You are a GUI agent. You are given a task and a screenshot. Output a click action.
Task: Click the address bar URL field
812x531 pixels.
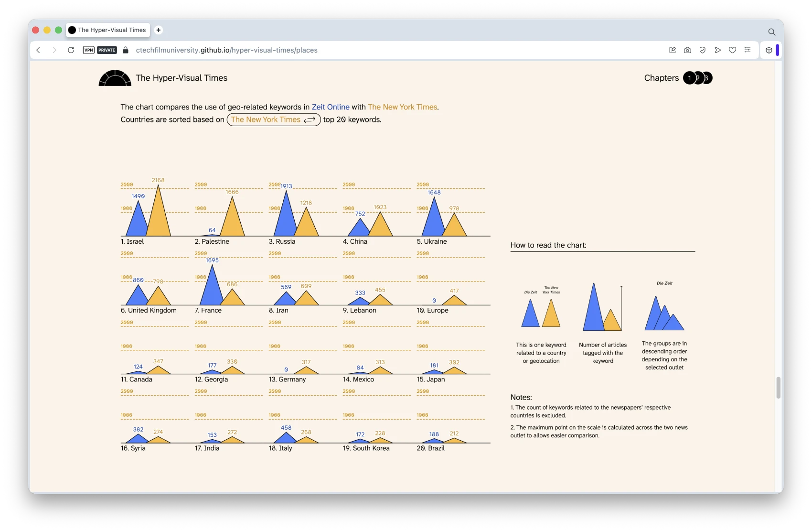click(226, 50)
